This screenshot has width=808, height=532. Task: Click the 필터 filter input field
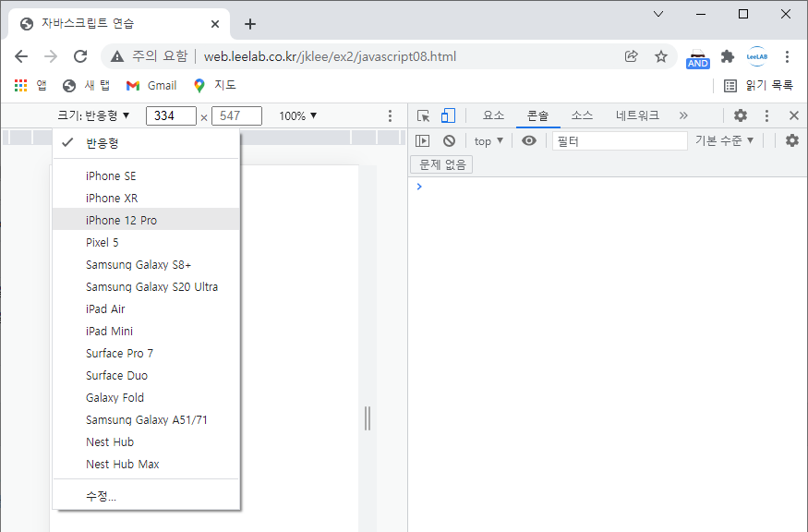pyautogui.click(x=620, y=140)
